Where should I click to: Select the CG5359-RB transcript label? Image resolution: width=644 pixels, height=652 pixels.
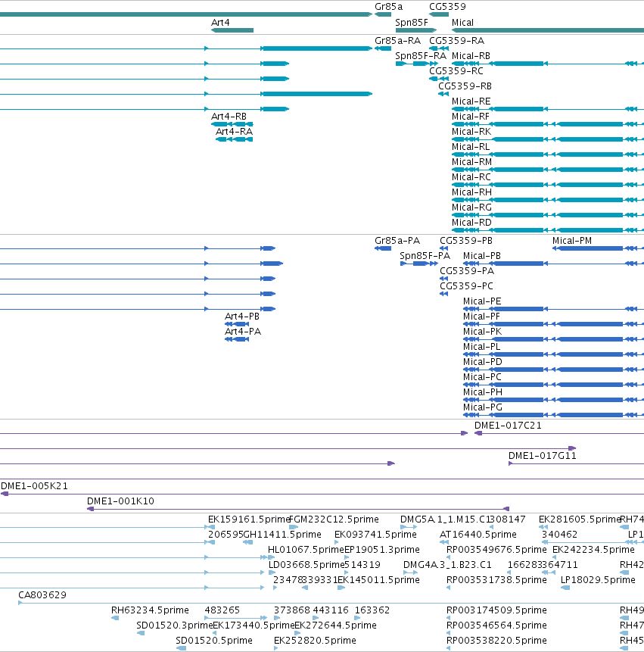(465, 86)
